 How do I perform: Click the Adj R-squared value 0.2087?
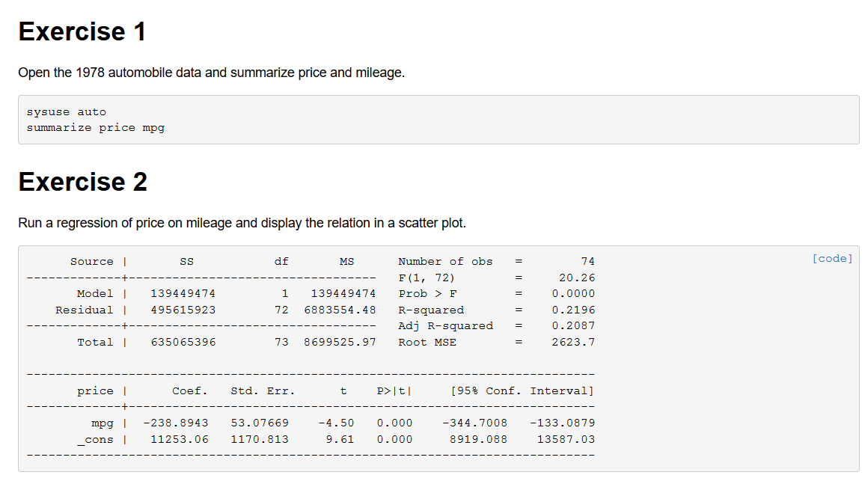(573, 326)
